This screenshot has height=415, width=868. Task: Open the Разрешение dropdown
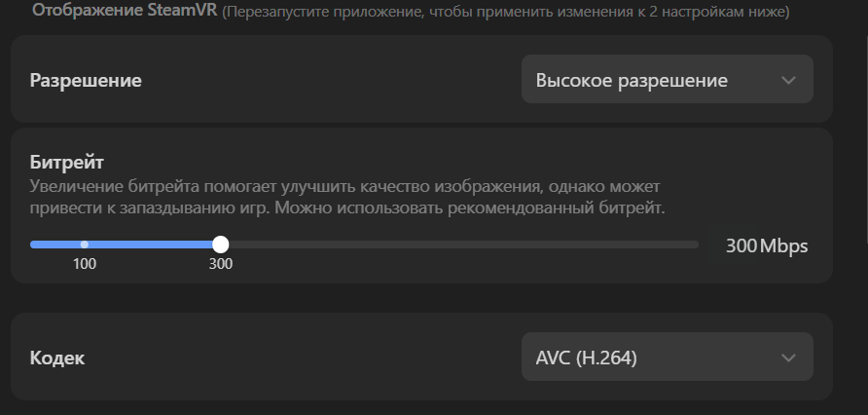pyautogui.click(x=667, y=80)
